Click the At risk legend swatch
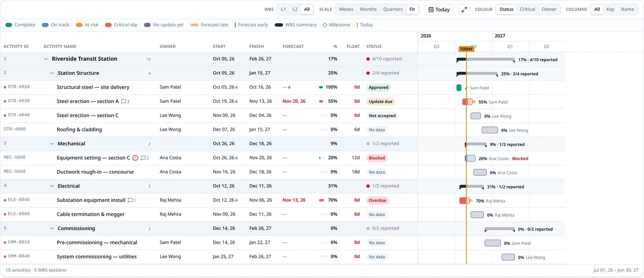This screenshot has height=278, width=644. pyautogui.click(x=79, y=25)
